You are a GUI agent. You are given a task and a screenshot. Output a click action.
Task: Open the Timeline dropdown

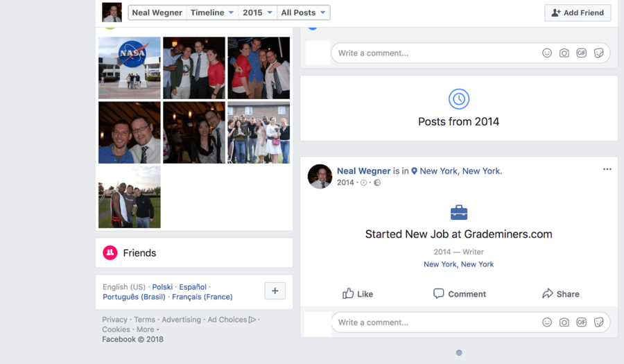click(x=212, y=12)
